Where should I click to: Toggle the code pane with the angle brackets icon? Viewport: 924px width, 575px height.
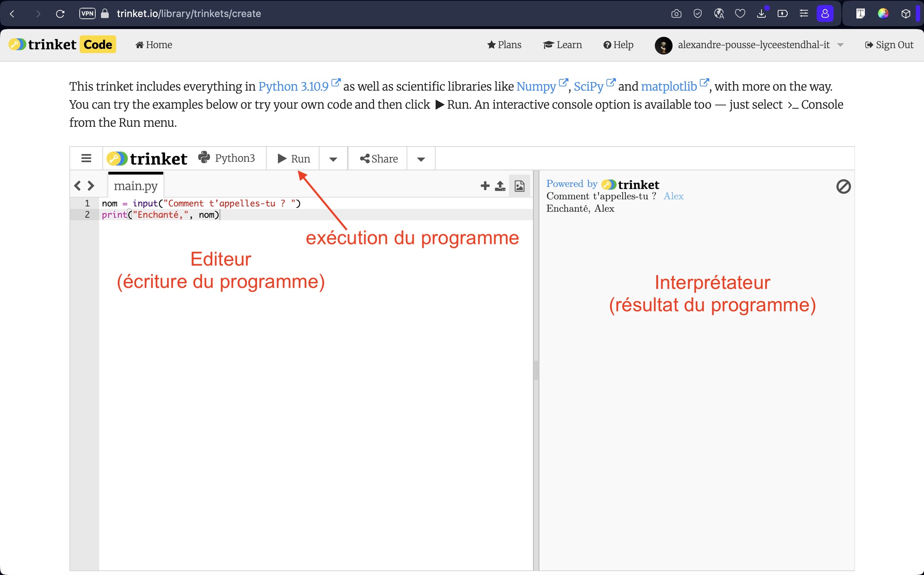[84, 186]
